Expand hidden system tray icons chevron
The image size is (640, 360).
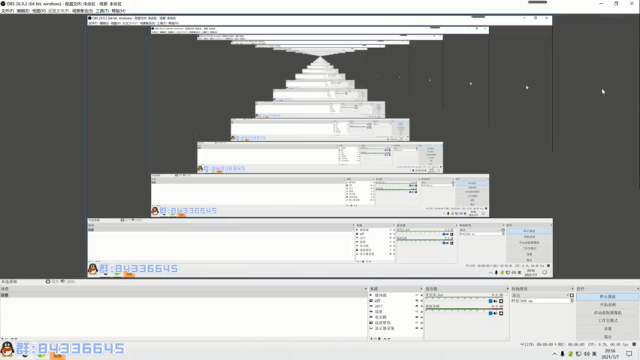[x=554, y=354]
